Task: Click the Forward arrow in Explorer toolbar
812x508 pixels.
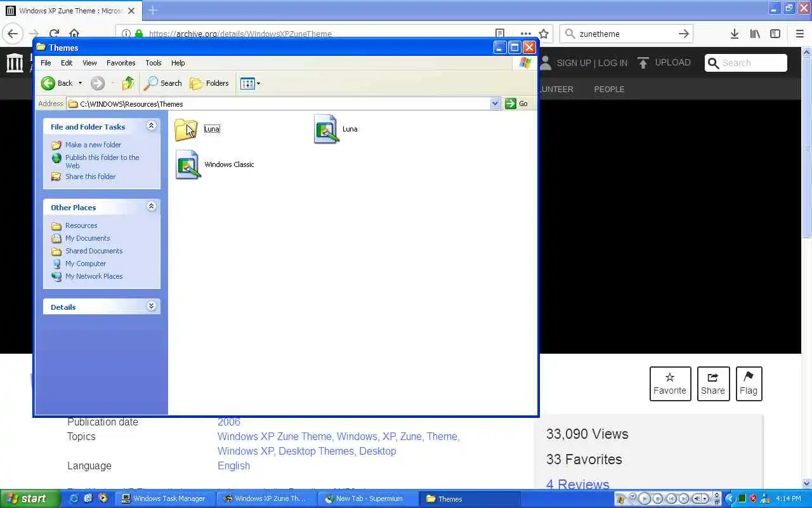Action: [x=97, y=83]
